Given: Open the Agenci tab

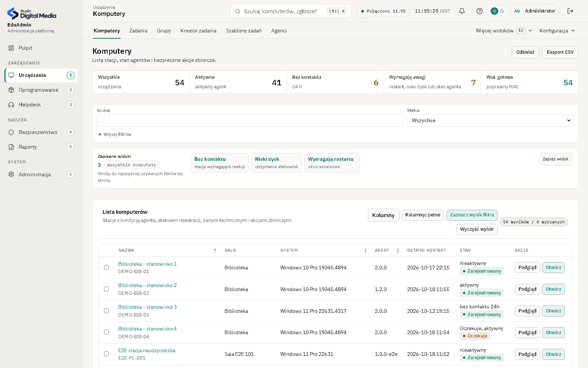Looking at the screenshot, I should (x=279, y=31).
